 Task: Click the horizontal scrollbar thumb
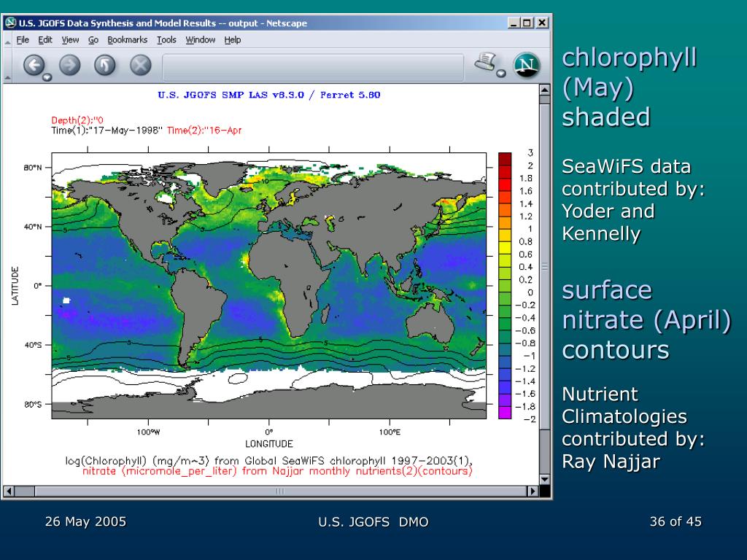point(280,491)
